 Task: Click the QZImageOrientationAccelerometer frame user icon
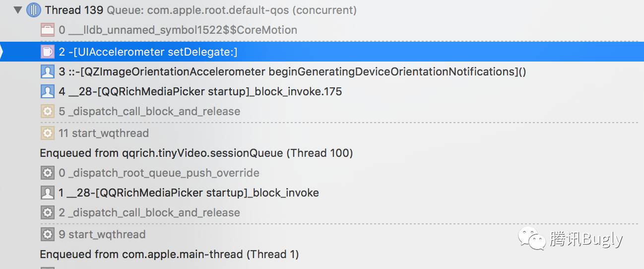tap(47, 72)
